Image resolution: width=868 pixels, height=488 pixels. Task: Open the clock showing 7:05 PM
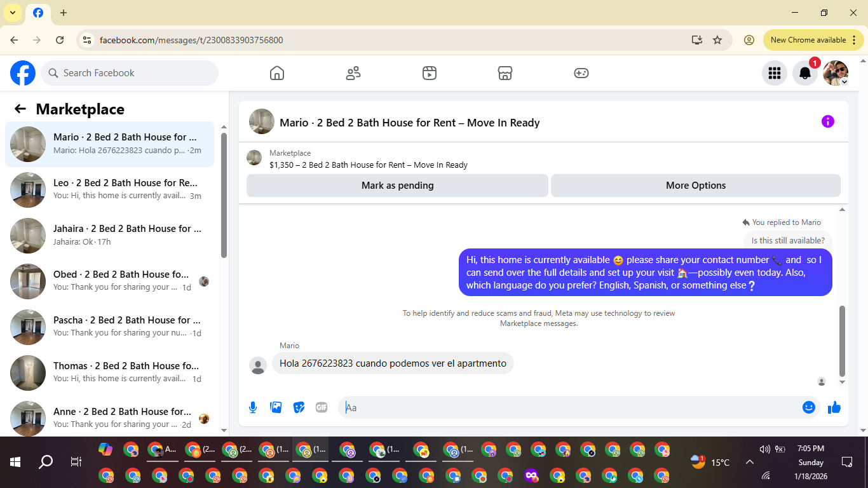pyautogui.click(x=810, y=449)
